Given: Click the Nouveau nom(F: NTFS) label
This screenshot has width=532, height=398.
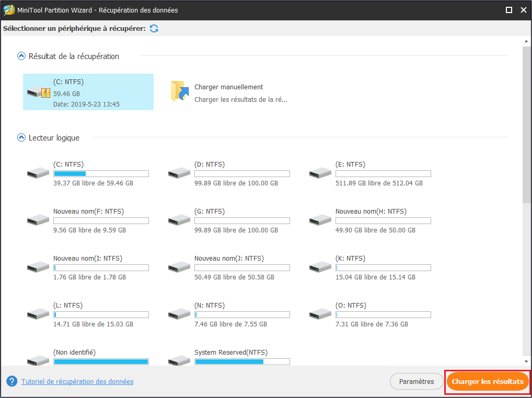Looking at the screenshot, I should (88, 212).
